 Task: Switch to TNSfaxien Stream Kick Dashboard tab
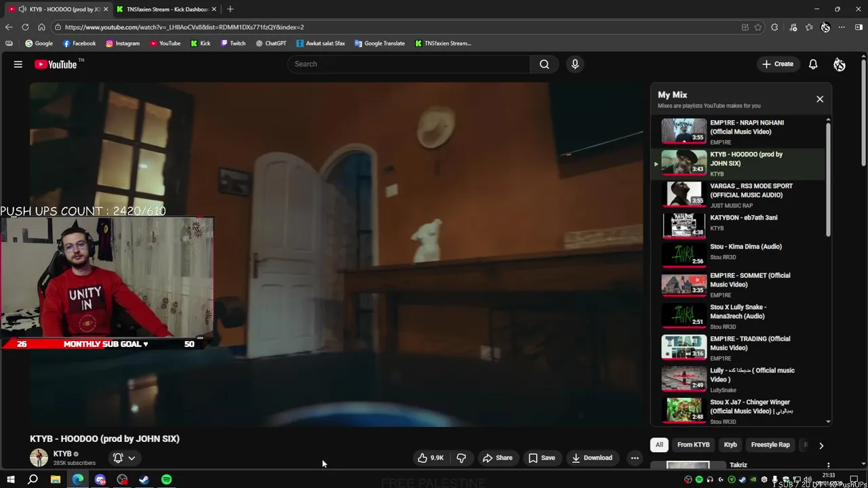pos(166,9)
